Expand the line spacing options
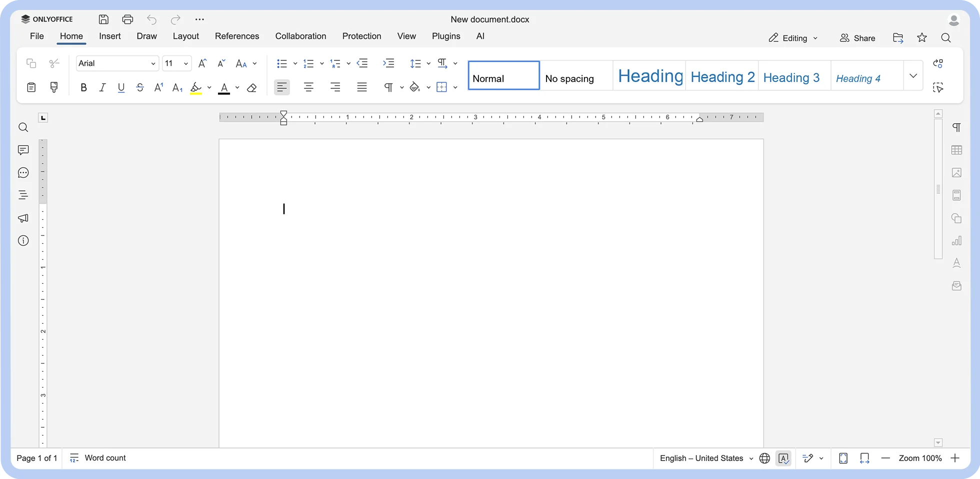Viewport: 980px width, 479px height. click(x=428, y=63)
